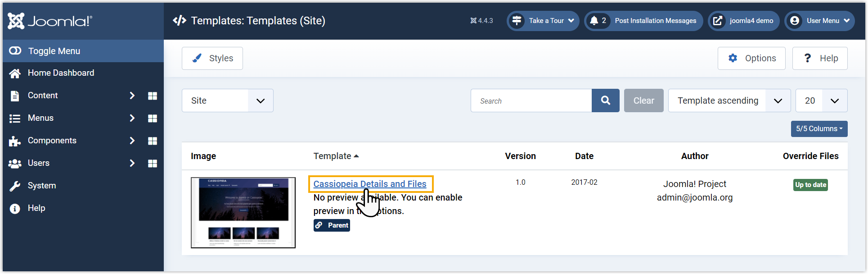Open Content dashboard grid icon
The image size is (868, 274).
pyautogui.click(x=153, y=96)
